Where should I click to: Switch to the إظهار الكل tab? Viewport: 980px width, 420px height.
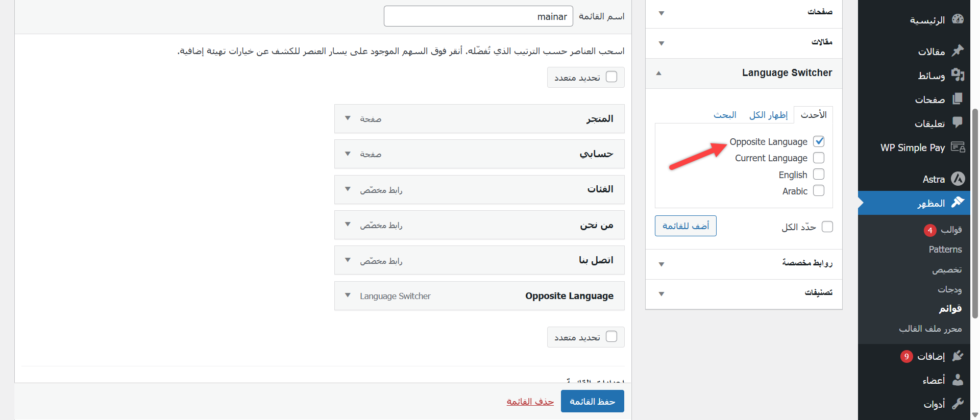click(x=768, y=115)
